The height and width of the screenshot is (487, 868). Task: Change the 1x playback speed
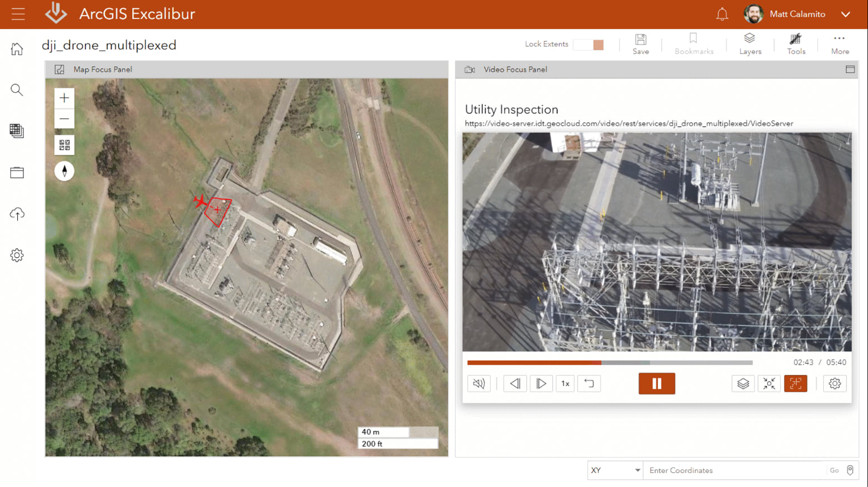tap(565, 384)
